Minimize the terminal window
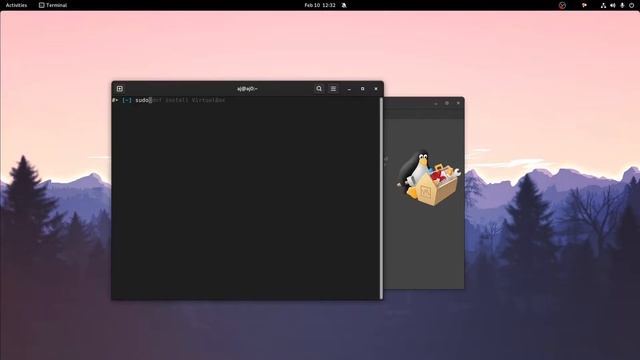 tap(349, 89)
